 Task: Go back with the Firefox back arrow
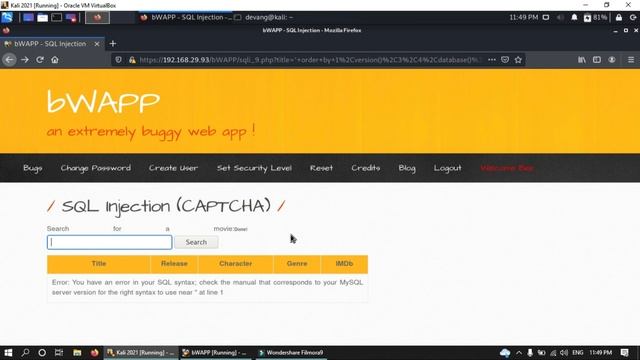(x=9, y=60)
